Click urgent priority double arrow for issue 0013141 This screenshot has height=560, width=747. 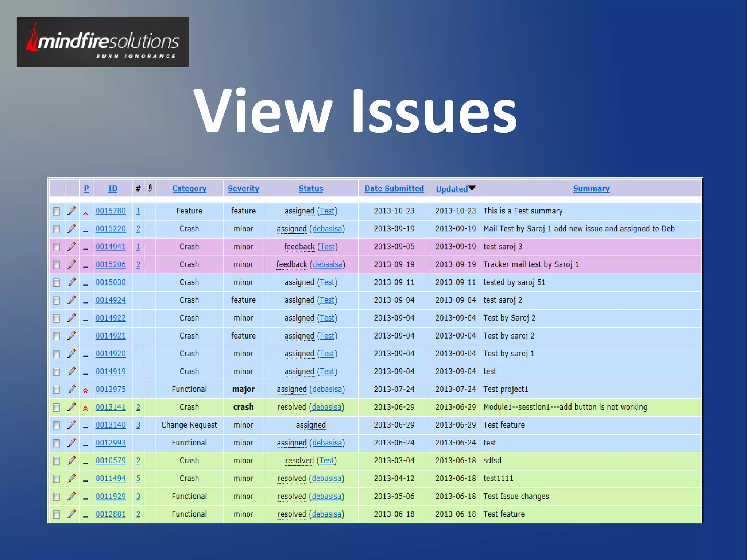point(85,409)
